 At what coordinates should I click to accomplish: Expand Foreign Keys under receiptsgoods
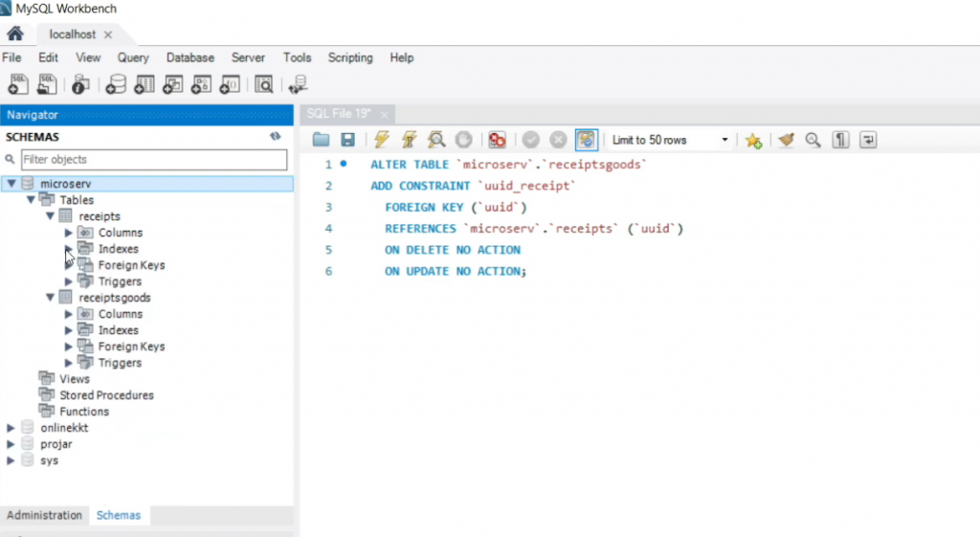(x=69, y=347)
